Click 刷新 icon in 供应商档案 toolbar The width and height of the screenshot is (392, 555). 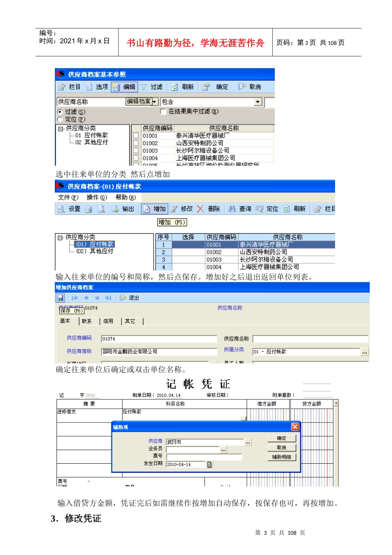pos(286,209)
